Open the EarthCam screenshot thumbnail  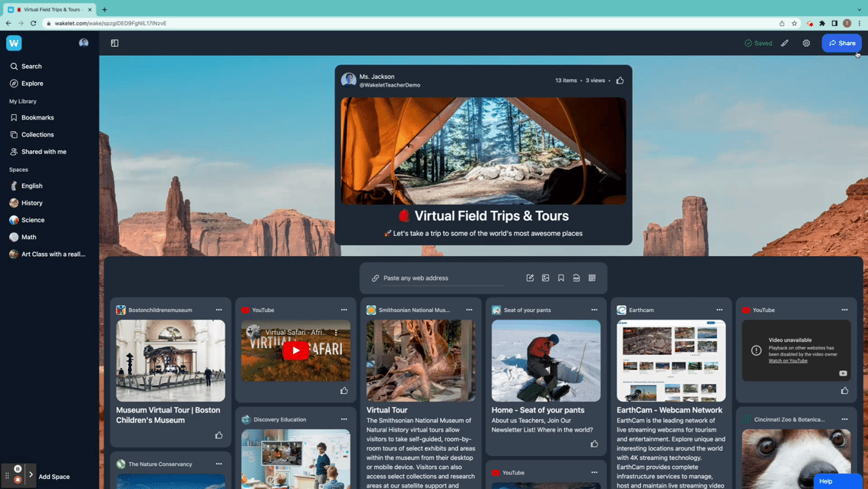671,361
